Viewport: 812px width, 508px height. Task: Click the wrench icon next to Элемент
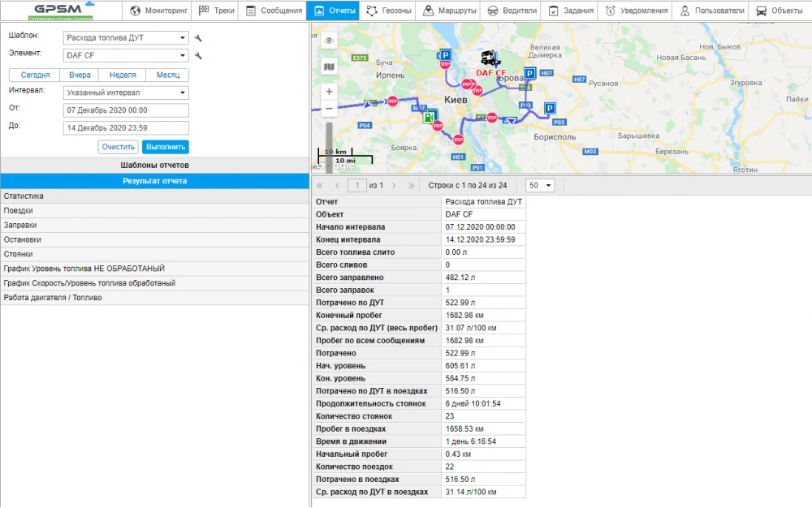click(198, 56)
